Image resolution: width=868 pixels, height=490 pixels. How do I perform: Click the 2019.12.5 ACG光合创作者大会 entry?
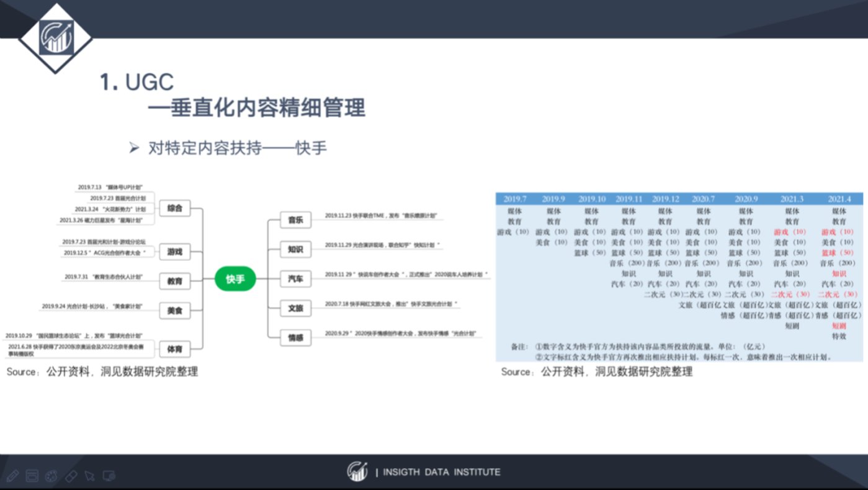click(x=105, y=253)
